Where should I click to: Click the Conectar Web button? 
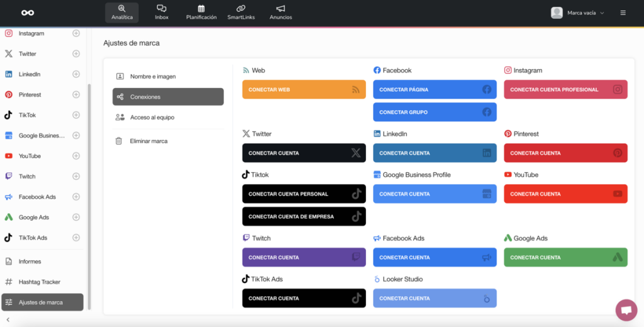click(x=304, y=89)
